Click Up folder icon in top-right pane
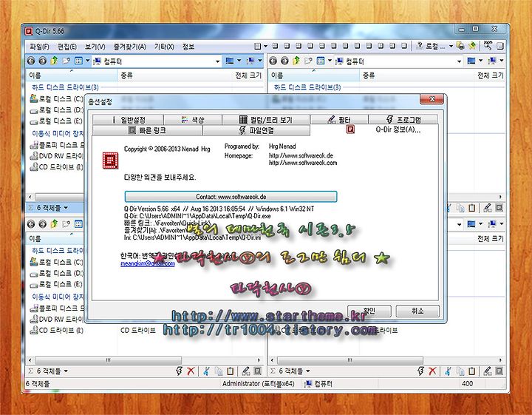Screen dimensions: 532x415 (x=296, y=61)
